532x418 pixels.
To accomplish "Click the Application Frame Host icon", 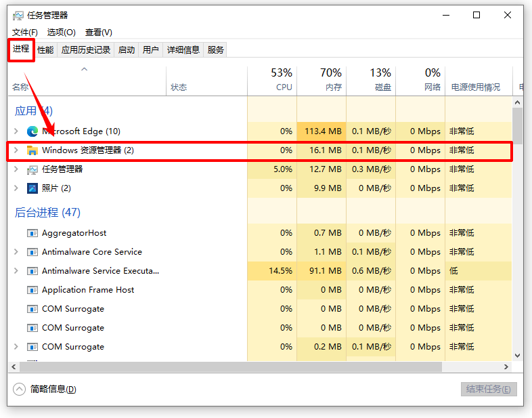I will pos(32,291).
